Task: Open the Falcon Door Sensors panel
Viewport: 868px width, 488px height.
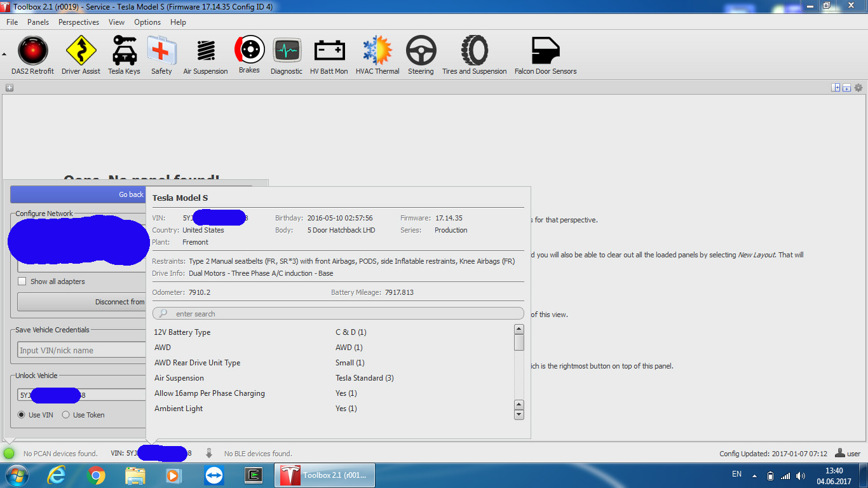Action: [546, 56]
